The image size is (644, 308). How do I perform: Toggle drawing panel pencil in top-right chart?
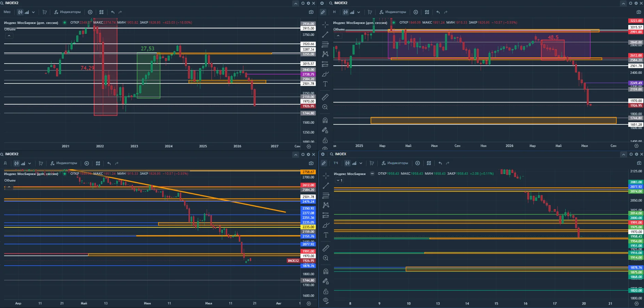pos(323,12)
